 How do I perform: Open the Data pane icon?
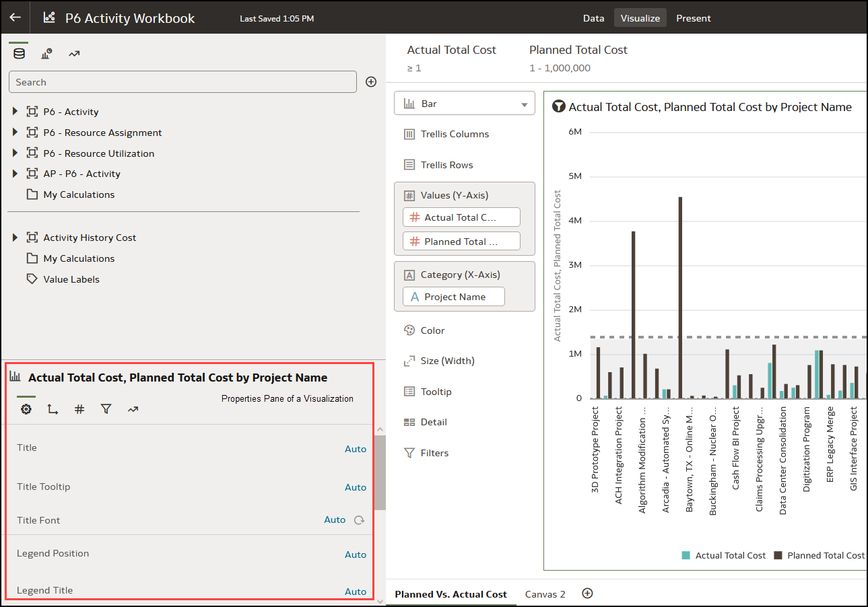coord(19,54)
